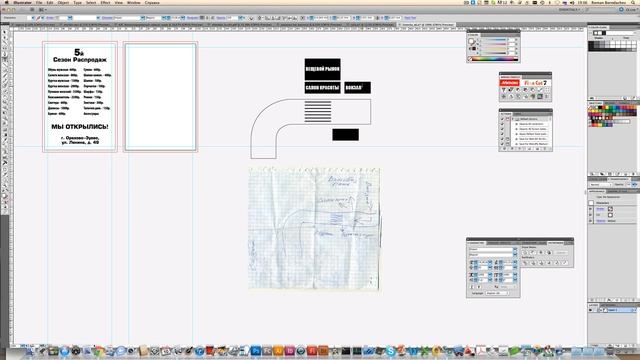Click the Record button in Actions panel
The height and width of the screenshot is (360, 640).
tap(512, 149)
